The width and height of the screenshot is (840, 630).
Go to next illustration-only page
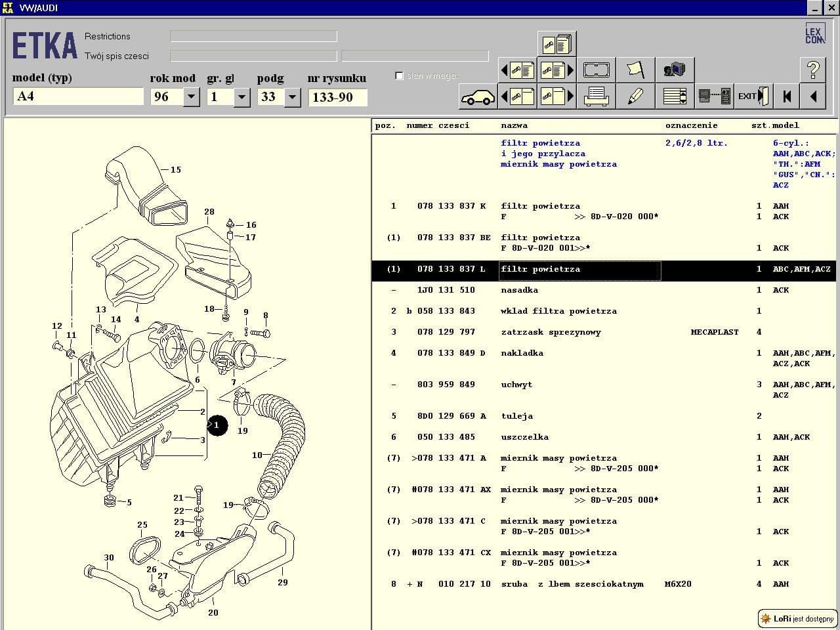[556, 96]
